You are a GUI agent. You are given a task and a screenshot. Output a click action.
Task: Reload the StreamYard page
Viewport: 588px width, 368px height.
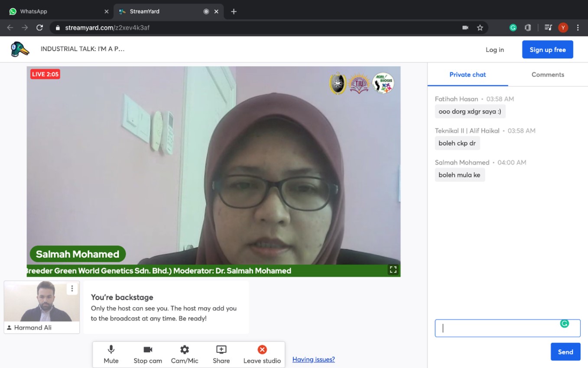click(39, 28)
